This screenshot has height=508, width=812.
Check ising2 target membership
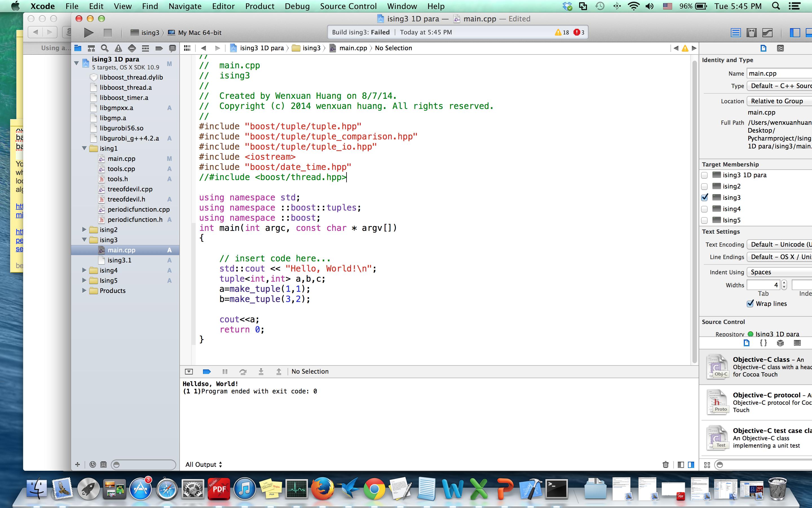(705, 187)
